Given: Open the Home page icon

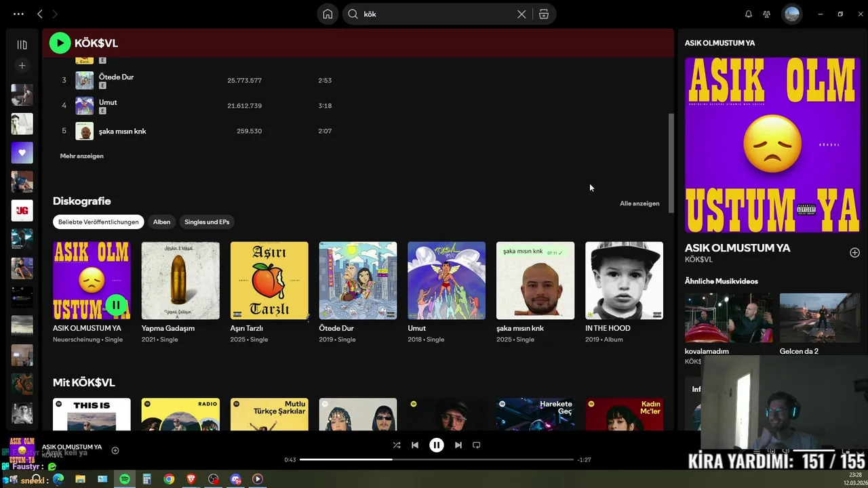Looking at the screenshot, I should pos(328,14).
